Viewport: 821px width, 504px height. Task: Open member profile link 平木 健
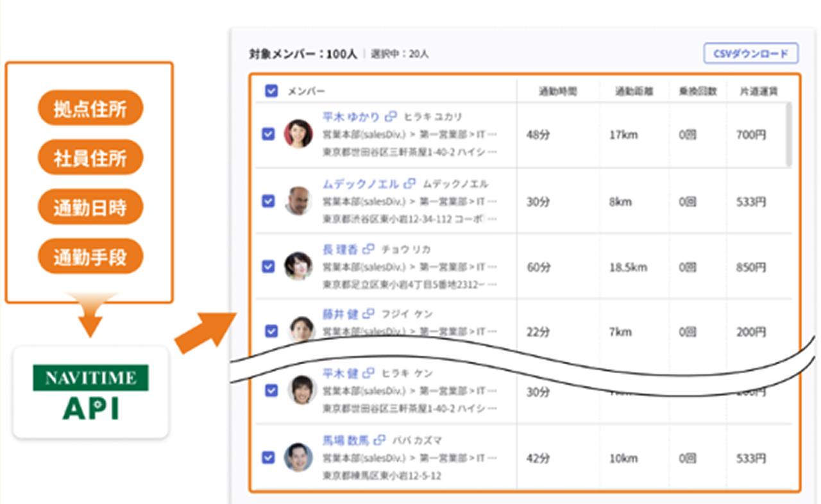(x=340, y=373)
